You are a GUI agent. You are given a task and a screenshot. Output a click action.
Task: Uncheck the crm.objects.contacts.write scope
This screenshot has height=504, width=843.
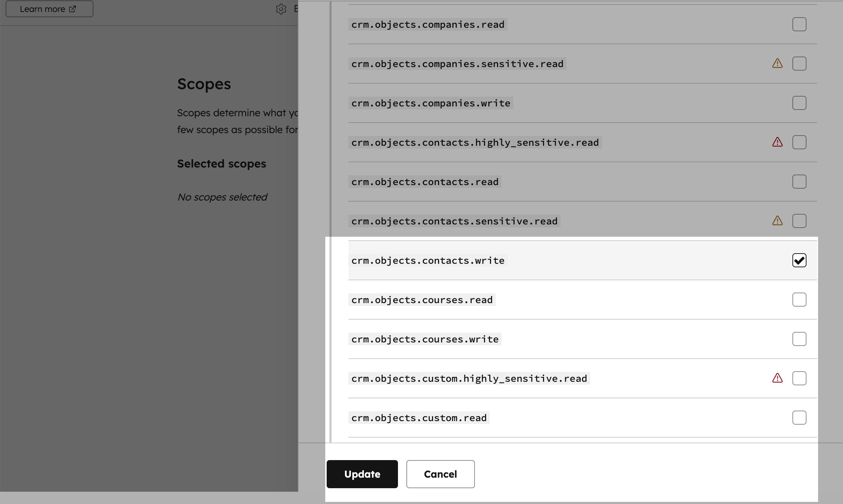(x=799, y=261)
